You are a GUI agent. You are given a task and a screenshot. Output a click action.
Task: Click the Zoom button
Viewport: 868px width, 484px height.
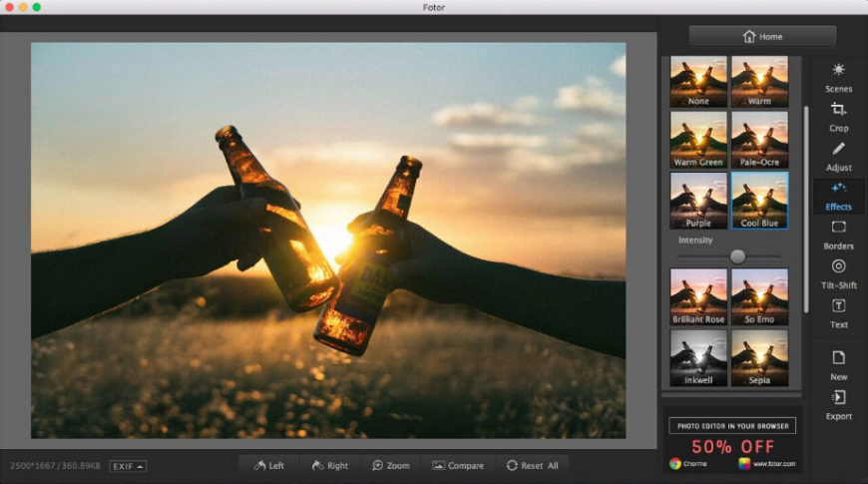tap(390, 465)
